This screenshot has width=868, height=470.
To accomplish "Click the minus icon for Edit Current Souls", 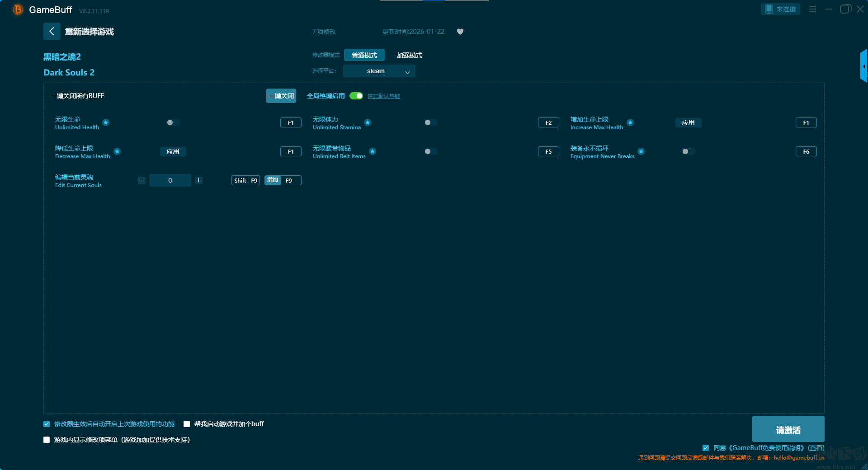I will pyautogui.click(x=142, y=180).
